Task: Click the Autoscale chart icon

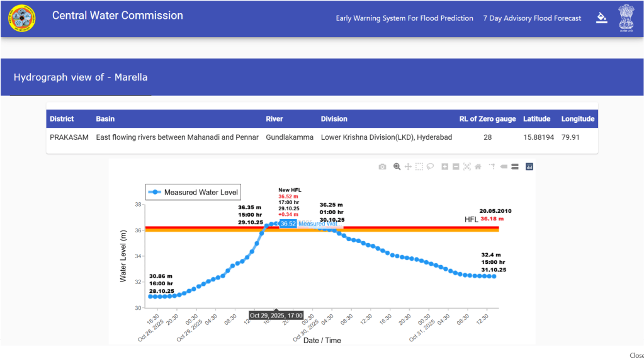Action: coord(467,167)
